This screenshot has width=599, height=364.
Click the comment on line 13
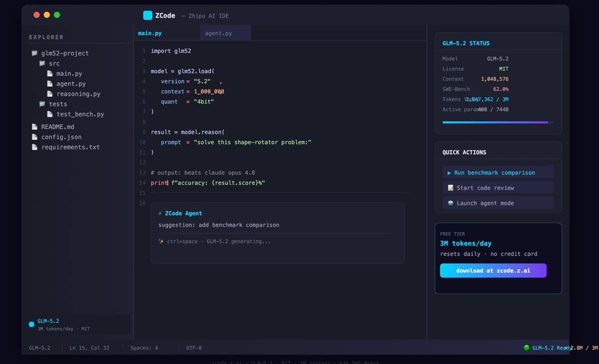[202, 173]
